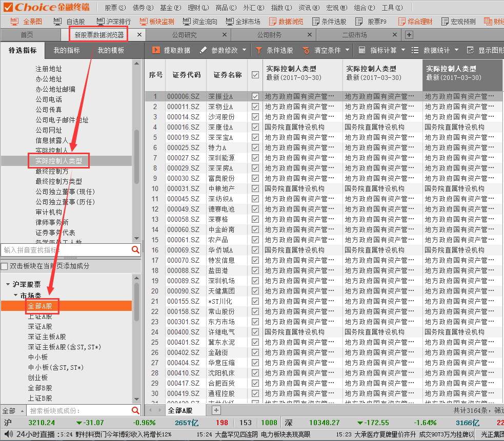Toggle the select-all checkbox in the table header
This screenshot has height=441, width=504.
(x=255, y=75)
